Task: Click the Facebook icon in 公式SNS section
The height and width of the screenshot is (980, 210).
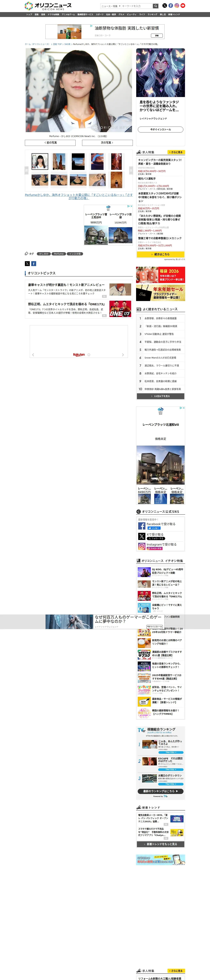Action: pyautogui.click(x=142, y=526)
